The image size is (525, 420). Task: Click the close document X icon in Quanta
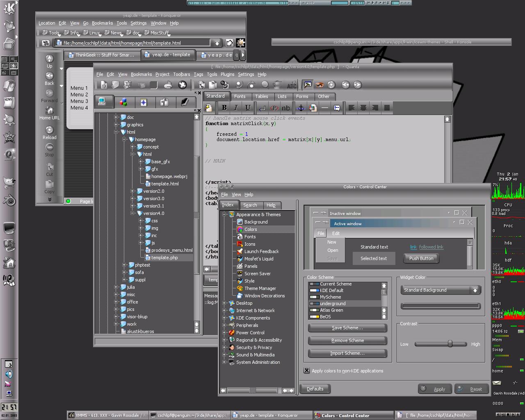182,85
